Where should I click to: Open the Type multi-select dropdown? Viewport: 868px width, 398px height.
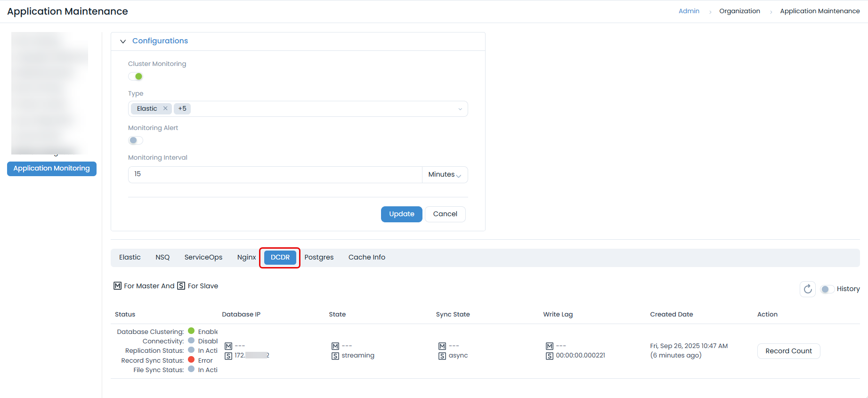[x=460, y=109]
